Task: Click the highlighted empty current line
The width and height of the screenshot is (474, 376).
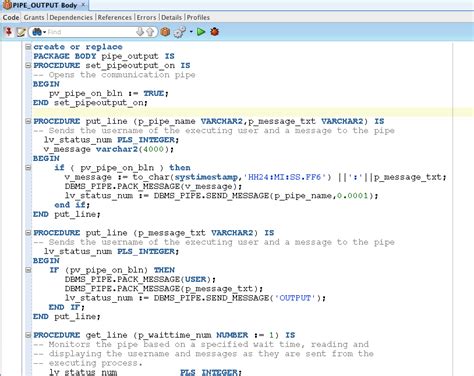Action: pos(253,112)
